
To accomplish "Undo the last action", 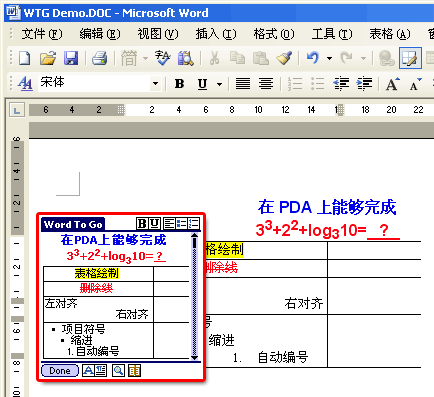I will point(313,58).
